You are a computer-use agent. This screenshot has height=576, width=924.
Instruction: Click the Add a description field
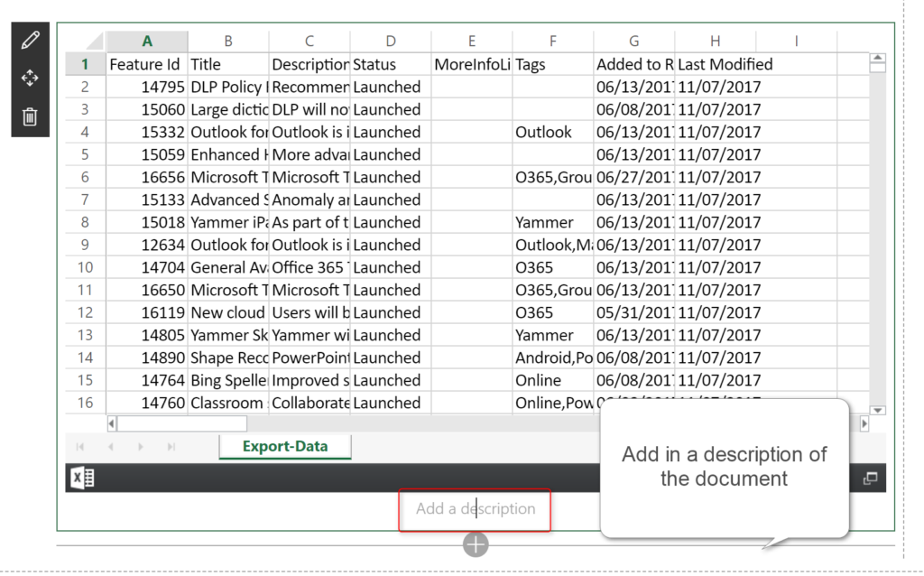pyautogui.click(x=475, y=509)
